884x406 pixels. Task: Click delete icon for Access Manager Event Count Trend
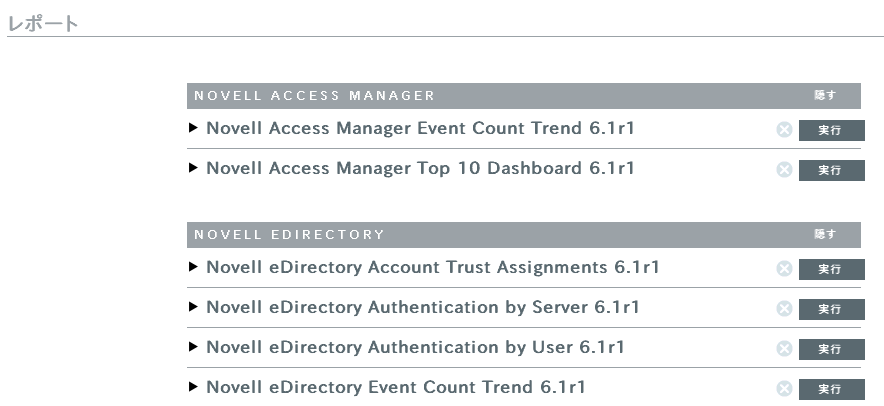tap(784, 130)
